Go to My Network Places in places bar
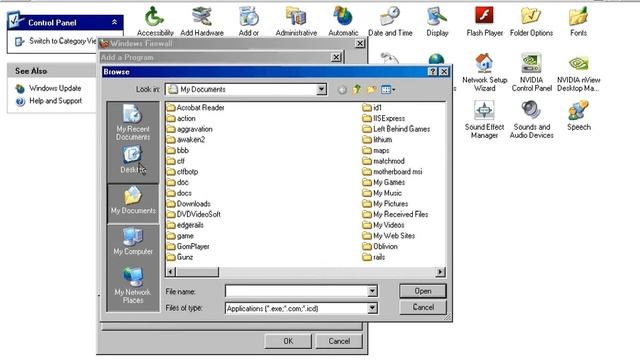Screen dimensions: 640x360 pos(133,285)
